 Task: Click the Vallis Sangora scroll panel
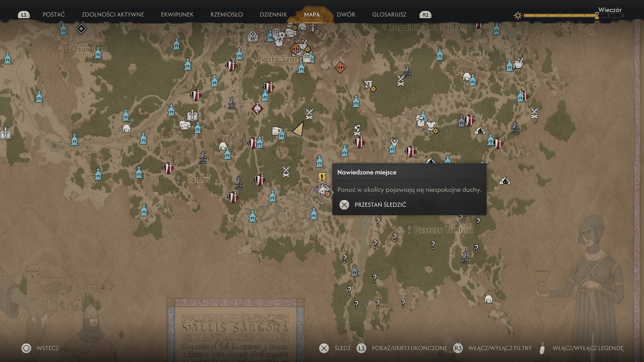tap(235, 330)
